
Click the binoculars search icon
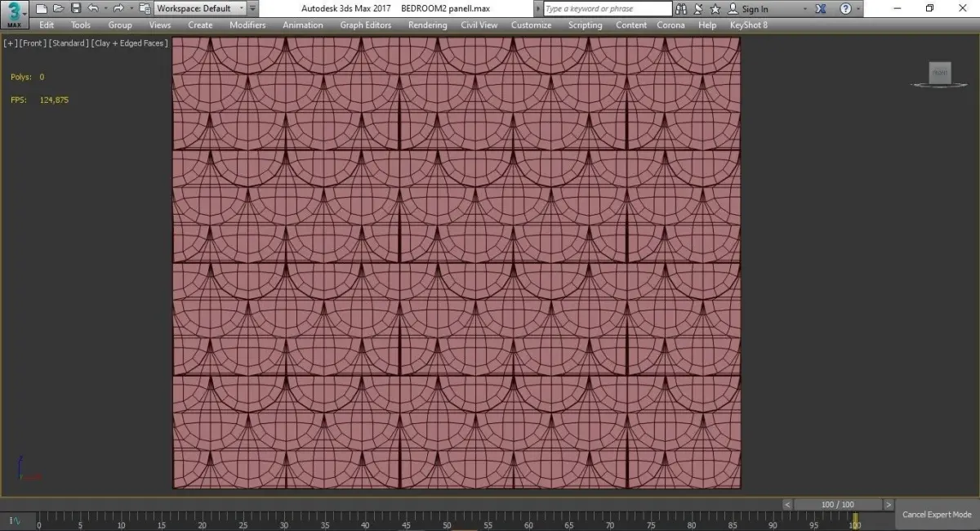point(682,9)
